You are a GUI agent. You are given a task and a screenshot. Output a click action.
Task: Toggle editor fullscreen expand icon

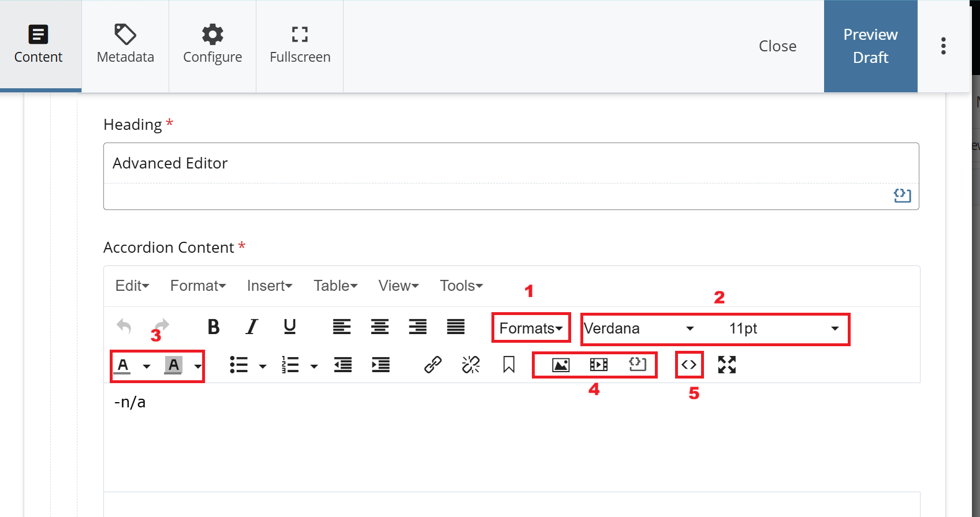pos(726,365)
